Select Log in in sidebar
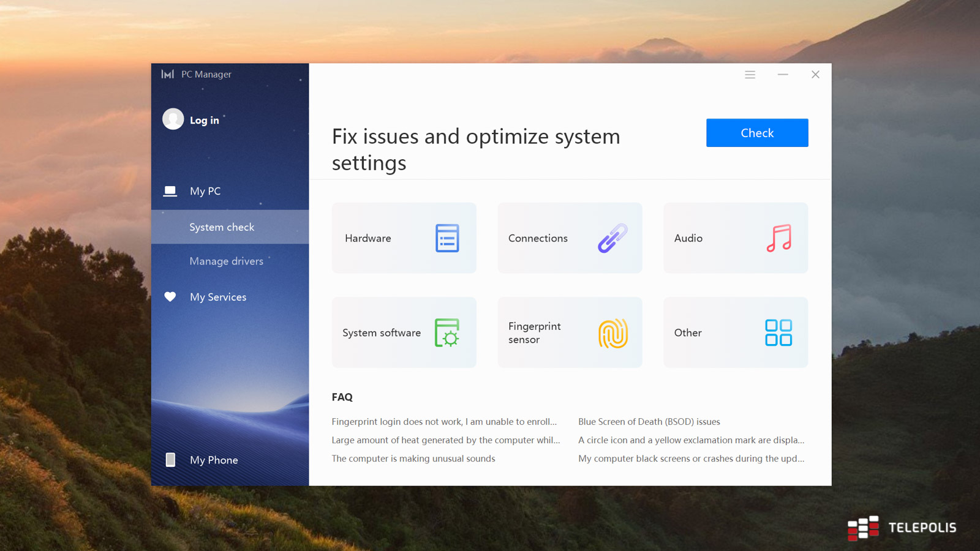 click(x=205, y=121)
